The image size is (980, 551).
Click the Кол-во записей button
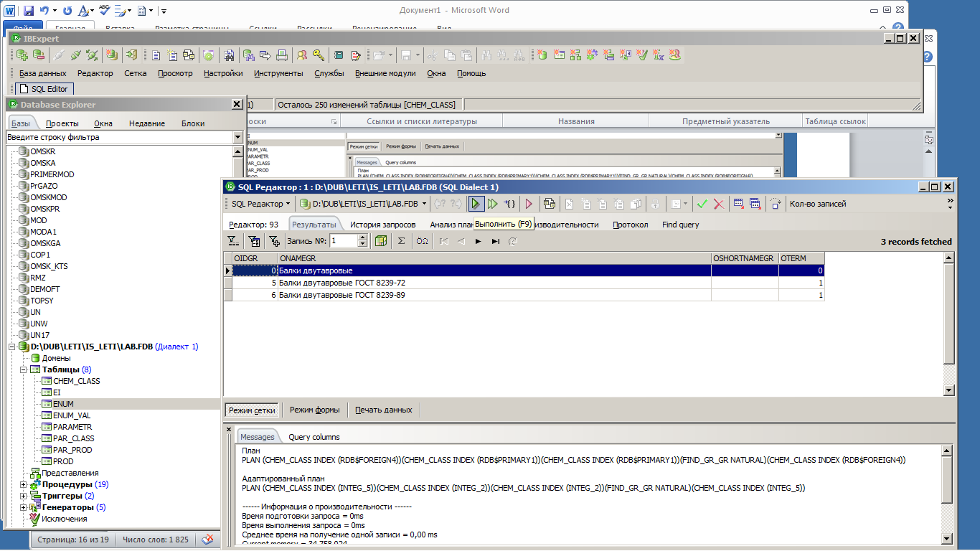point(818,204)
